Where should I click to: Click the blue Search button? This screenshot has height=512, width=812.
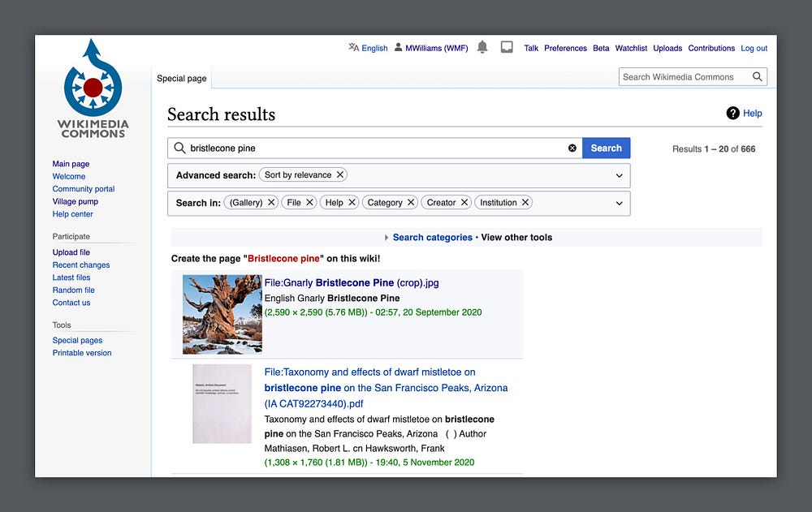tap(606, 148)
